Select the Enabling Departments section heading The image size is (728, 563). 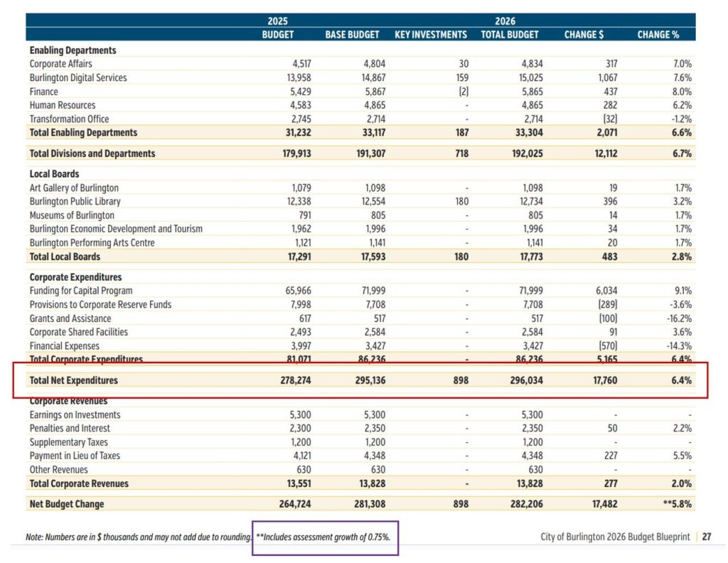[73, 50]
